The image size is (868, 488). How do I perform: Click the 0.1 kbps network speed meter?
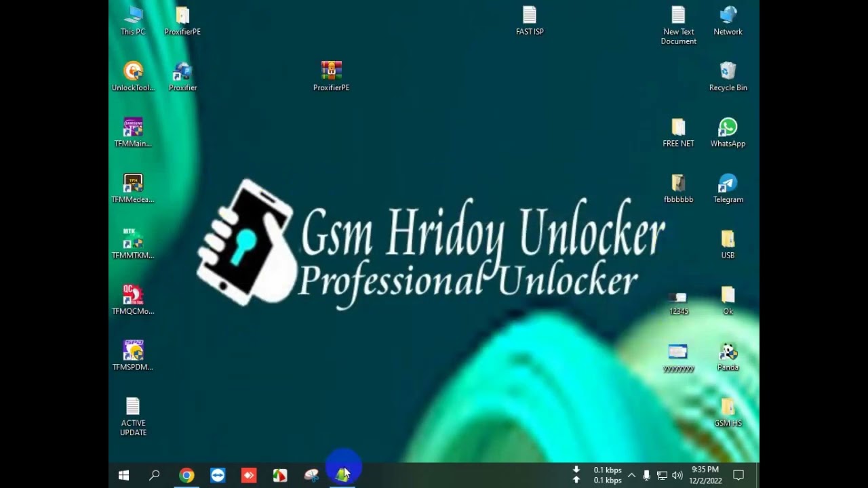pyautogui.click(x=597, y=475)
